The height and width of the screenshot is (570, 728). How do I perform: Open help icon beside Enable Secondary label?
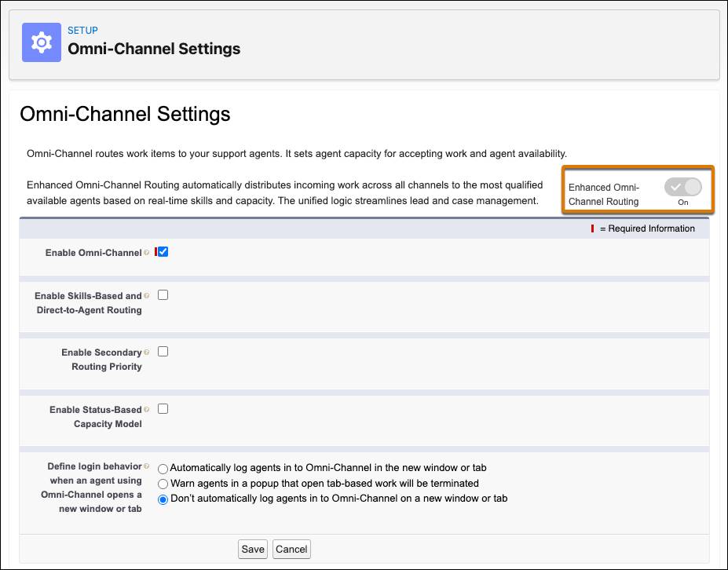pyautogui.click(x=147, y=353)
